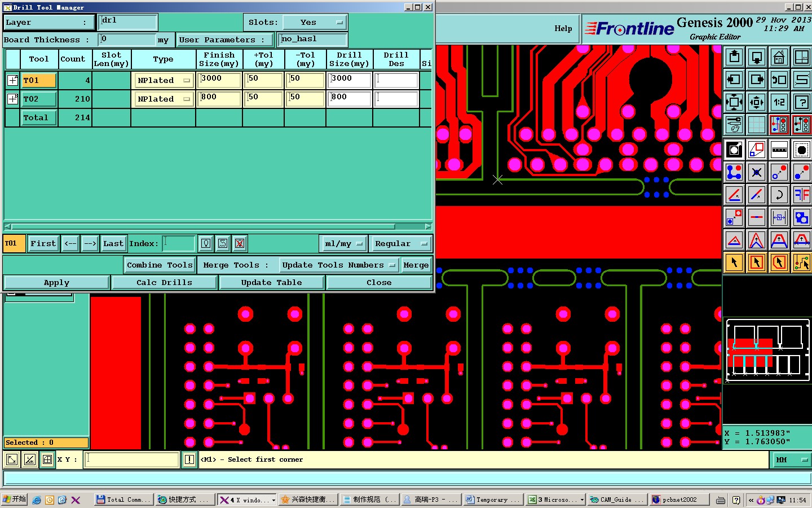Click the exclamation icon beside X Y field
Screen dimensions: 812x508
pyautogui.click(x=189, y=459)
